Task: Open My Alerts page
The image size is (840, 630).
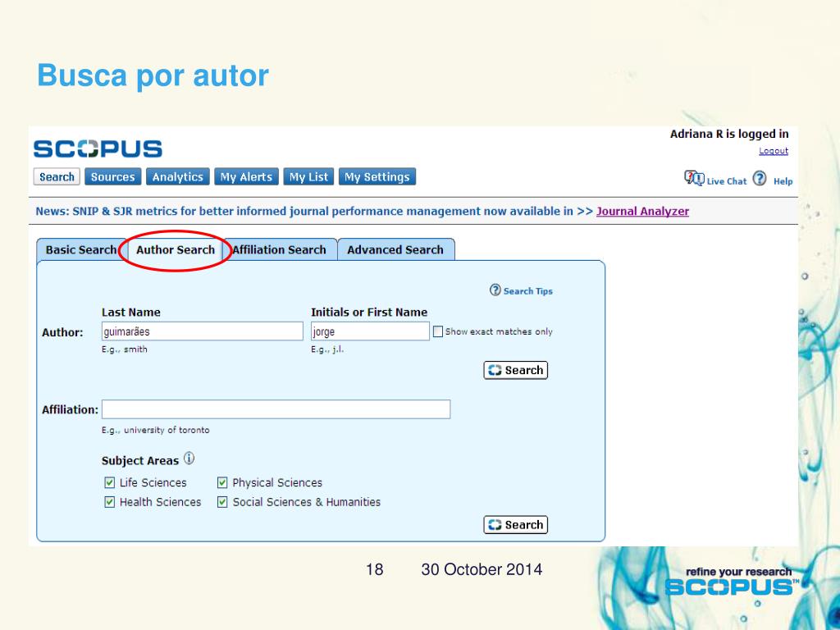Action: click(x=246, y=177)
